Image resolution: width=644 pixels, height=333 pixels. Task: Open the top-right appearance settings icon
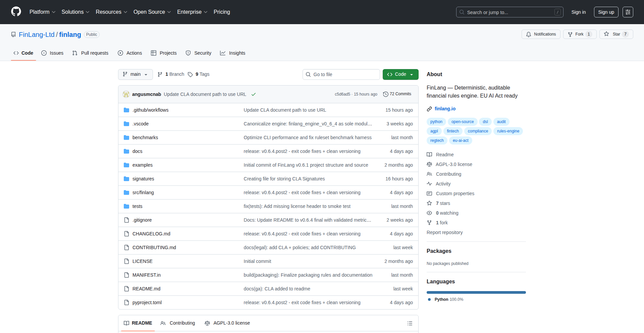(628, 12)
